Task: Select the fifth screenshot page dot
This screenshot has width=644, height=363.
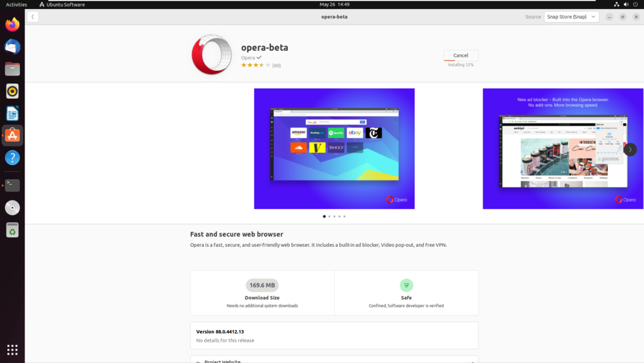Action: click(x=345, y=216)
